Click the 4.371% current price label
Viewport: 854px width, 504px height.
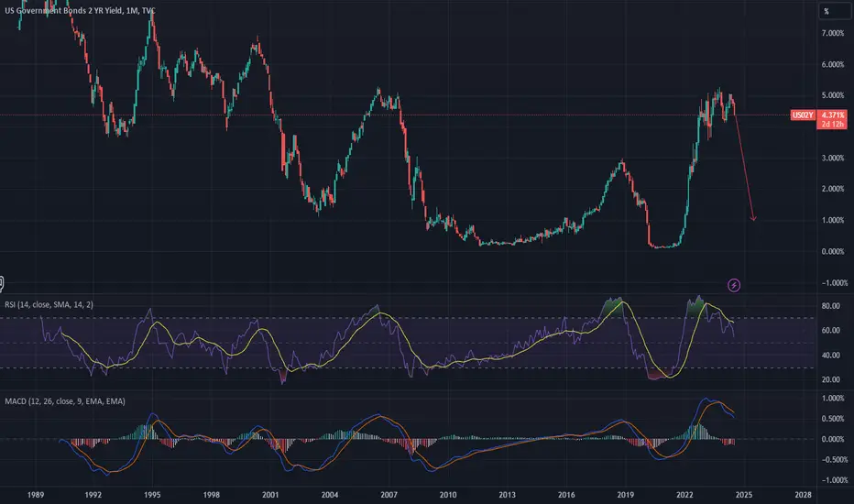(832, 115)
